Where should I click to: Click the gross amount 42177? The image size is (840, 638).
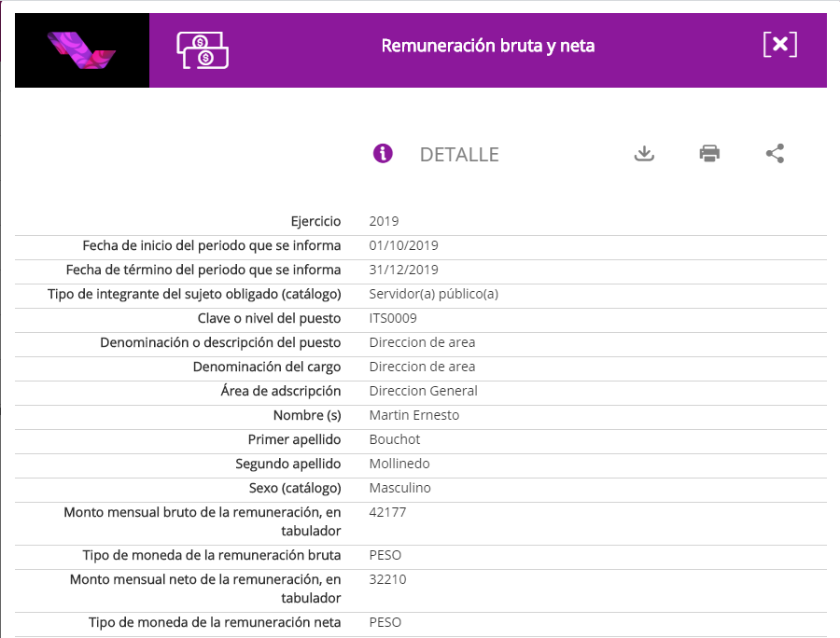[x=387, y=512]
